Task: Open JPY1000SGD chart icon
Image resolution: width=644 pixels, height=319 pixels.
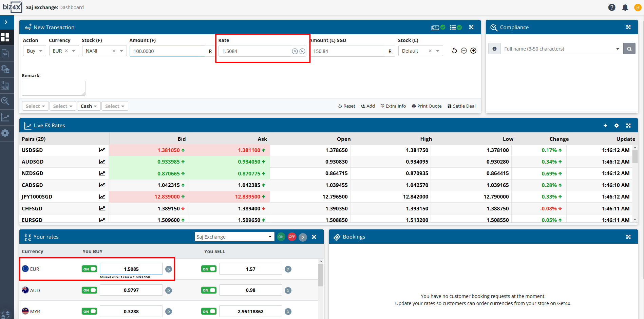Action: pos(102,197)
